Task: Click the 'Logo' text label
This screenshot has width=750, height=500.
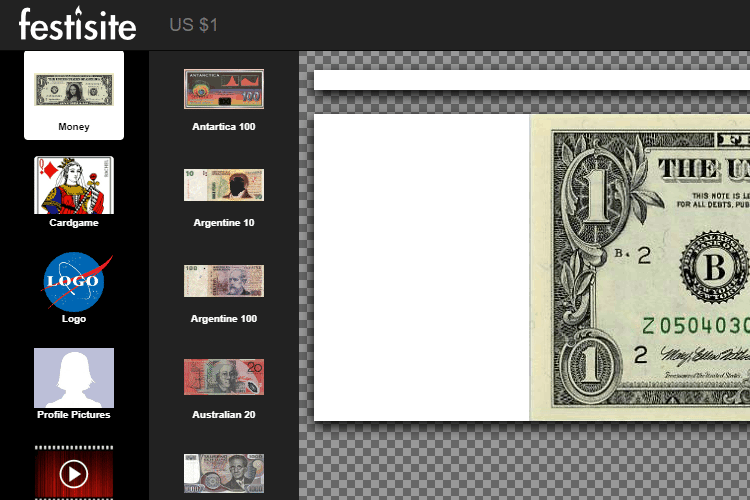Action: pos(74,319)
